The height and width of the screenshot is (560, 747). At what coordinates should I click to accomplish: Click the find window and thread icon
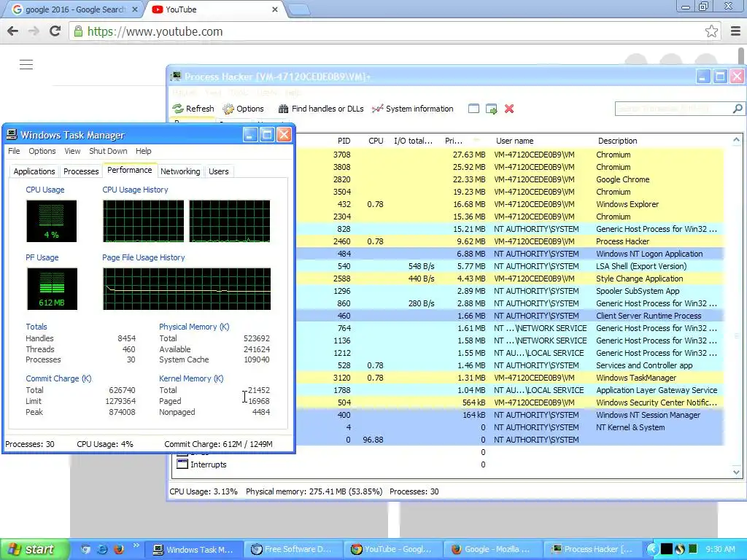(x=491, y=109)
